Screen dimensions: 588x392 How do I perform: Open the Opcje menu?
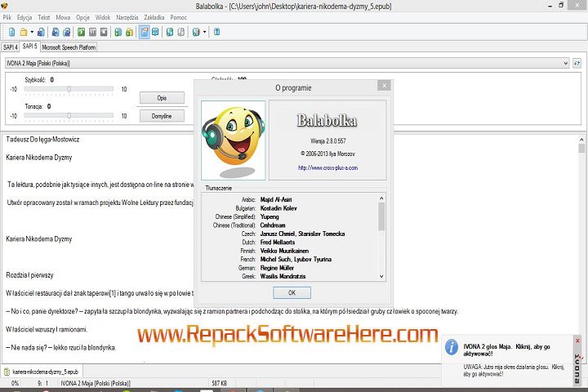[x=82, y=17]
